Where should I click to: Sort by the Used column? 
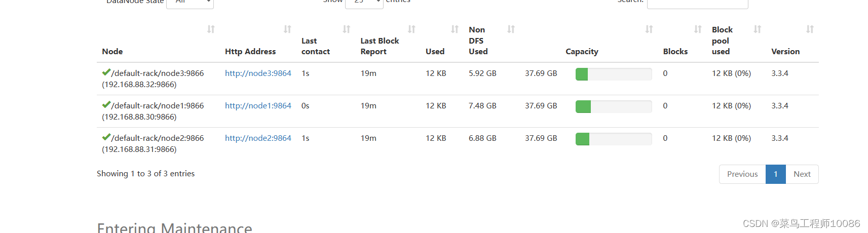point(455,29)
